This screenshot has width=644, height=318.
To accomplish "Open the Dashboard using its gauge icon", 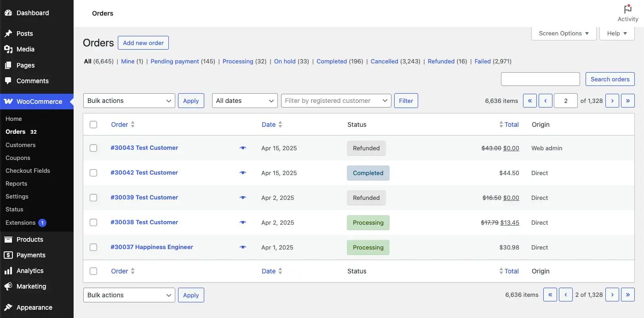I will 8,13.
